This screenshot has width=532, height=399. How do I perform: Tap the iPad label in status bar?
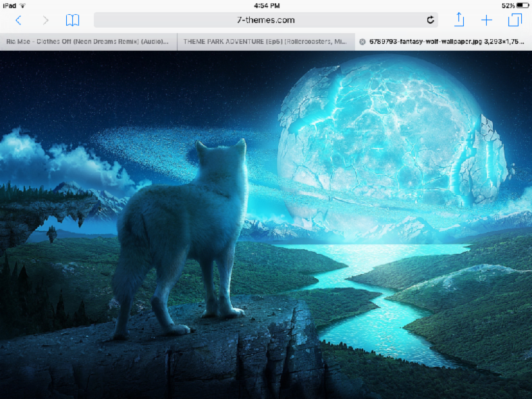pyautogui.click(x=9, y=5)
